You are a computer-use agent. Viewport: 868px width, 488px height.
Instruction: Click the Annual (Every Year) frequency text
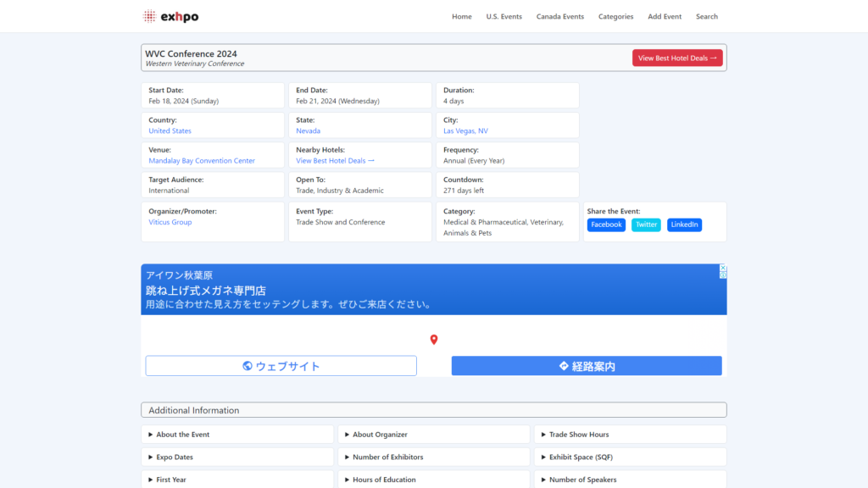pos(474,161)
